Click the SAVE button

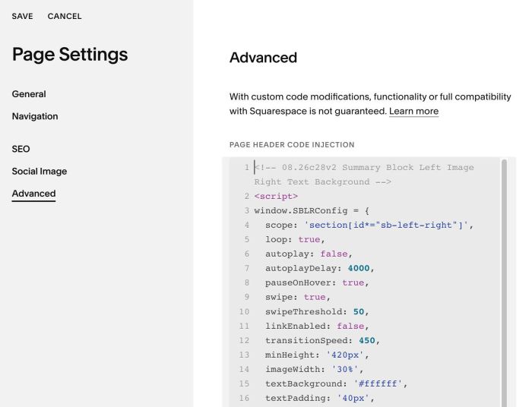pos(22,16)
